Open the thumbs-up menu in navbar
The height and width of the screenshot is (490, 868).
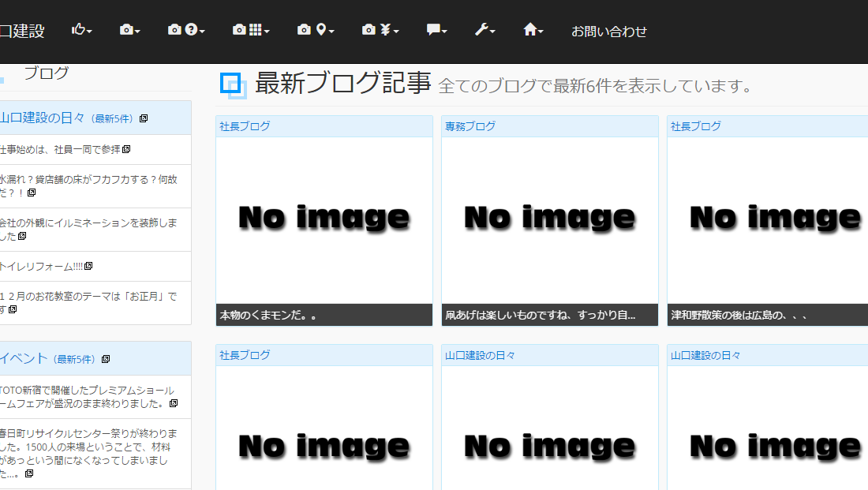click(x=81, y=31)
